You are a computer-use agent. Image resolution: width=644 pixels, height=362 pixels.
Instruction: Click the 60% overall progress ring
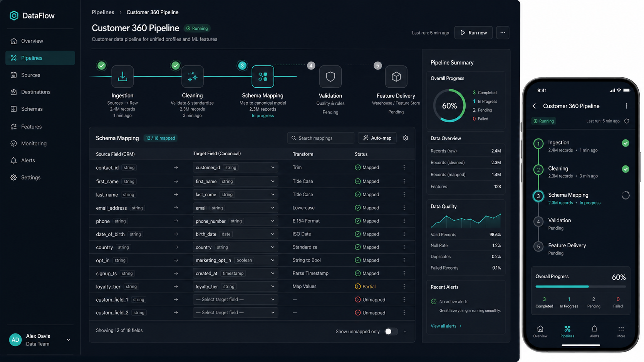[449, 106]
